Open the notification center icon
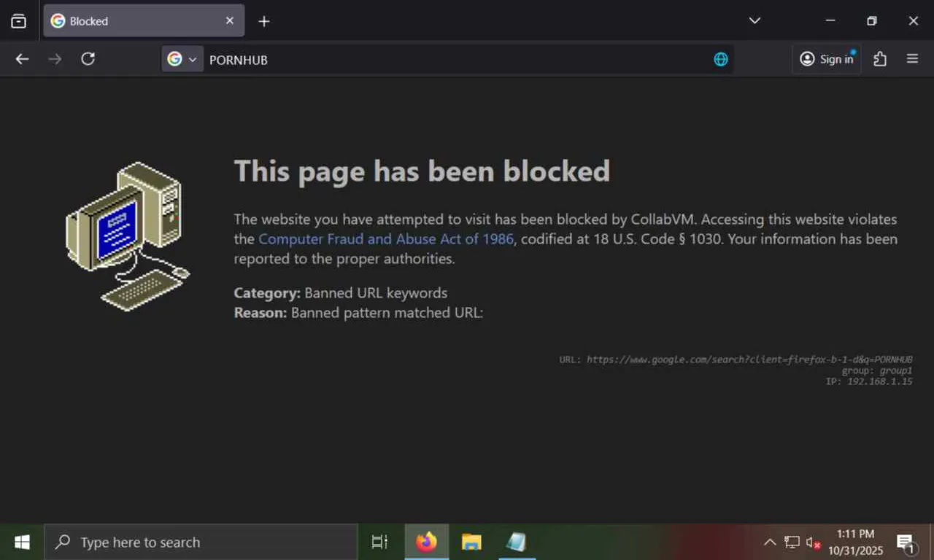The height and width of the screenshot is (560, 934). tap(906, 542)
